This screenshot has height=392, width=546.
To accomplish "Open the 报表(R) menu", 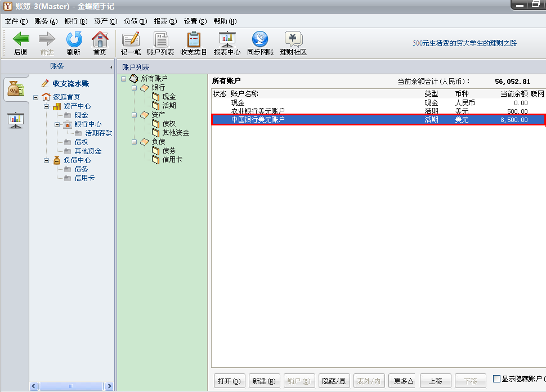I will tap(165, 21).
